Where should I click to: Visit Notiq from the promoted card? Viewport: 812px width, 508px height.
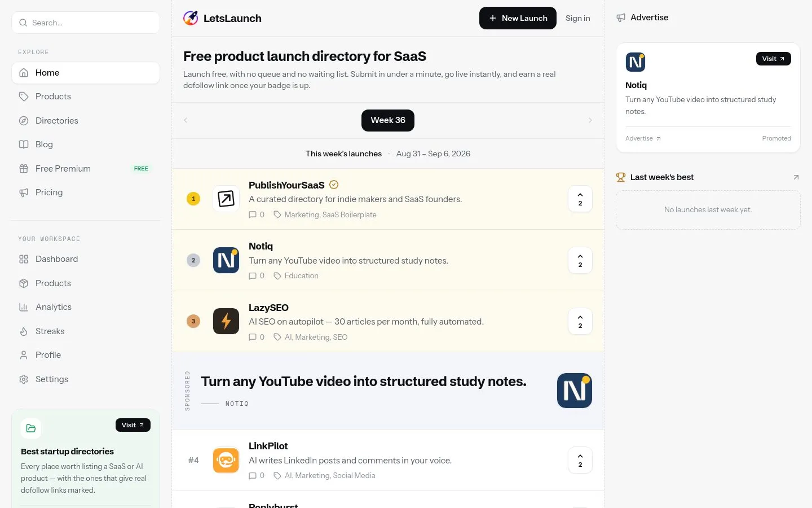click(x=774, y=59)
